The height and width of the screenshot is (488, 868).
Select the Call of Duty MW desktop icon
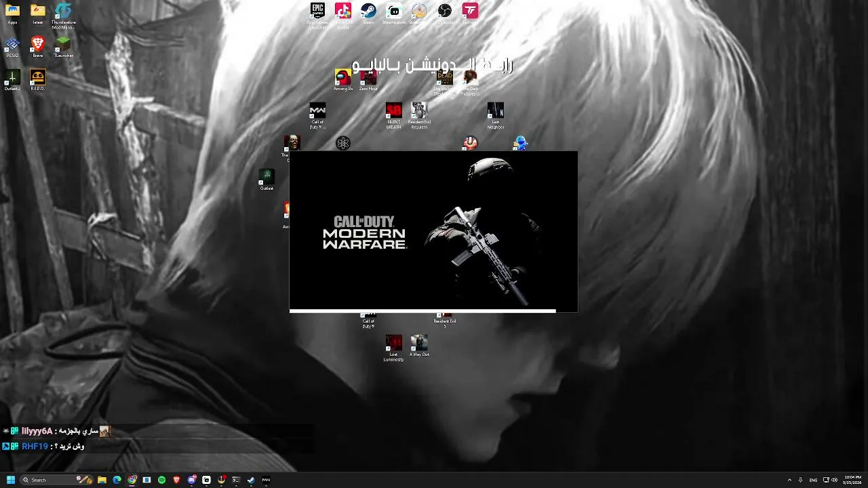point(317,116)
